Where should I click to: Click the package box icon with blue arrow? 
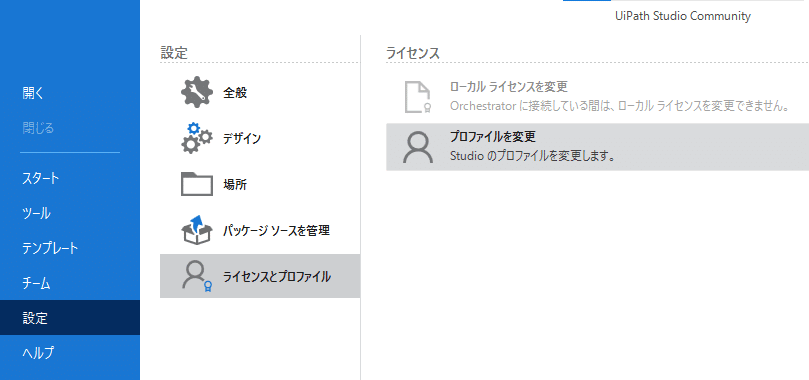pyautogui.click(x=197, y=230)
